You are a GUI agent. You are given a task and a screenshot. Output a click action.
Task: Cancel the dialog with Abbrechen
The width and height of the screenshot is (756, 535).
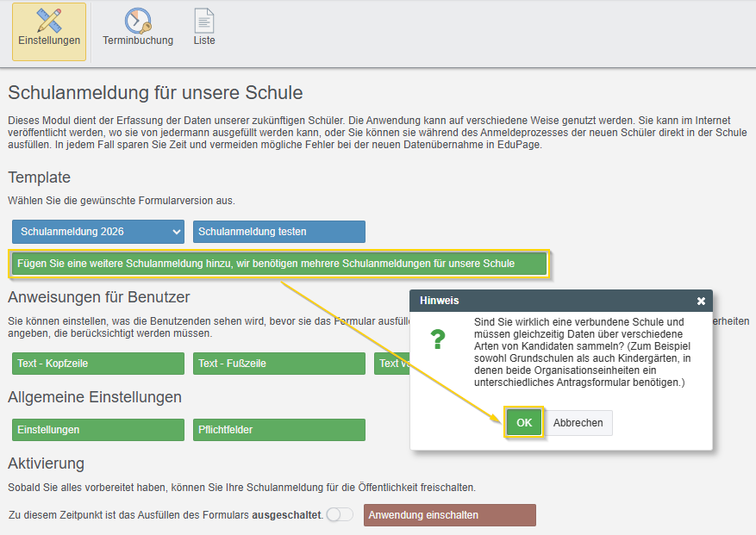(x=578, y=423)
